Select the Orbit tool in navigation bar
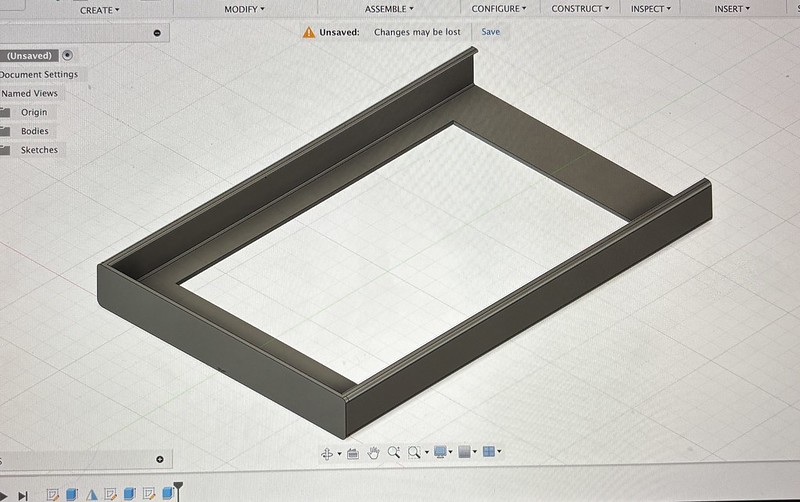This screenshot has width=800, height=502. tap(327, 453)
